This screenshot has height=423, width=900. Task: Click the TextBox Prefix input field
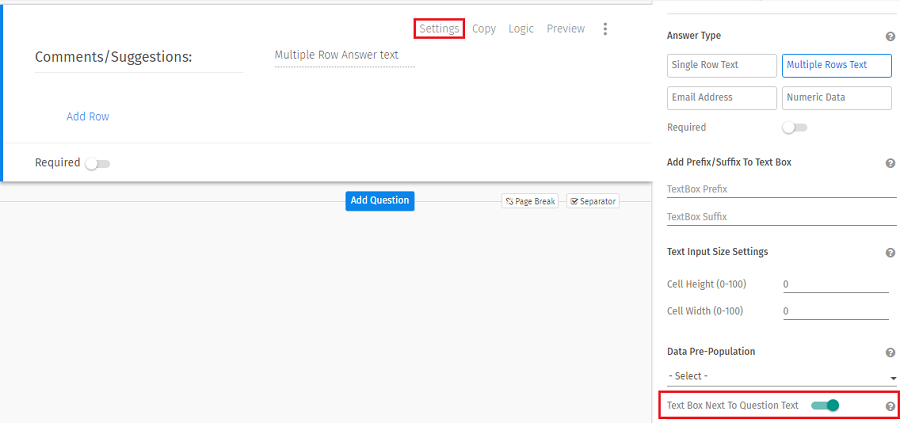pos(781,189)
